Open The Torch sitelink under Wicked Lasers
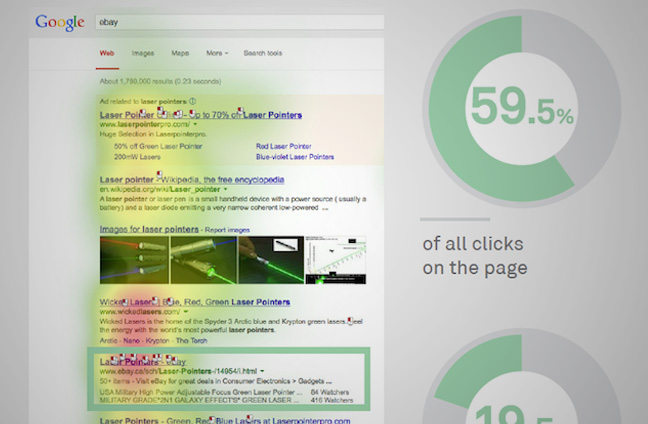 [192, 341]
